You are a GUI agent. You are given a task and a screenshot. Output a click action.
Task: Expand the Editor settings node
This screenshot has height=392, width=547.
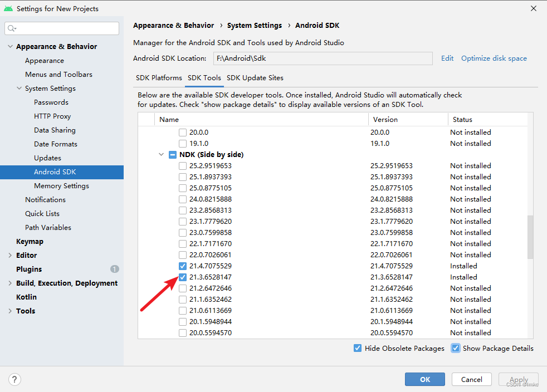pyautogui.click(x=10, y=255)
